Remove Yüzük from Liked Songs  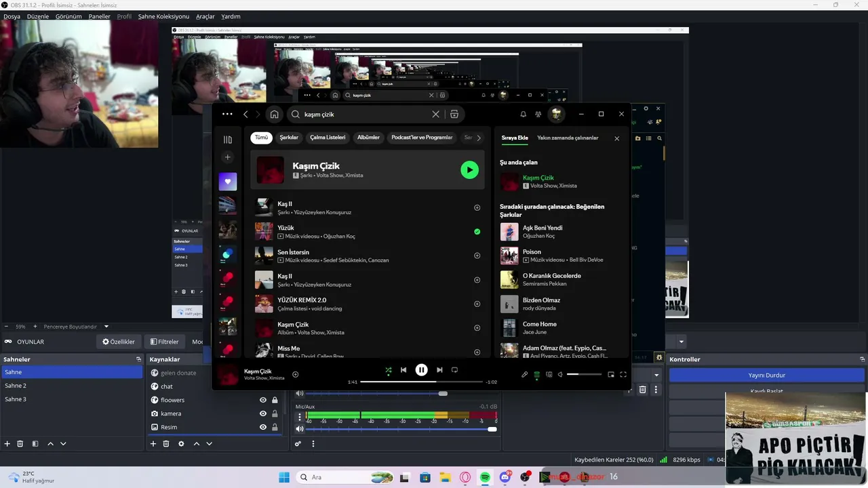477,232
